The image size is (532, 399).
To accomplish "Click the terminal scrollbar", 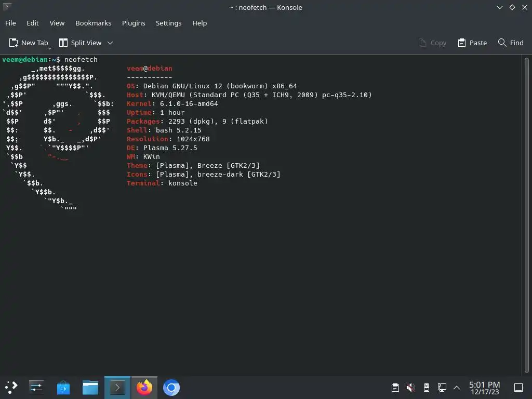I will point(527,215).
